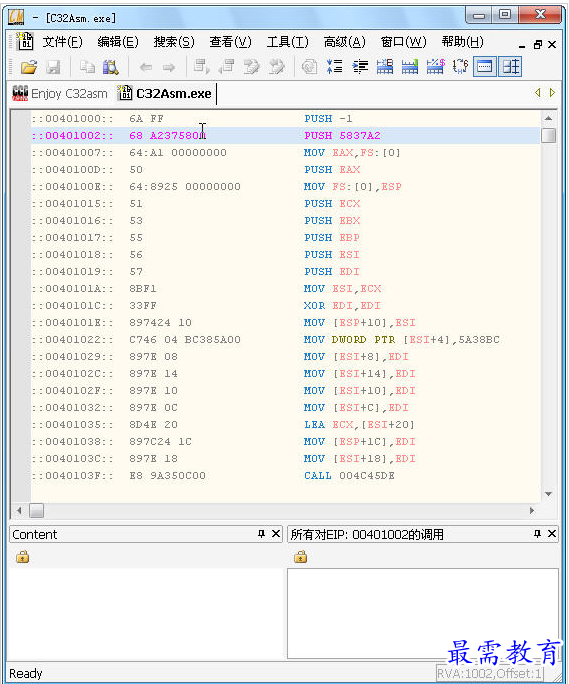Select the PUSH EAX instruction line
This screenshot has width=569, height=684.
click(x=285, y=170)
